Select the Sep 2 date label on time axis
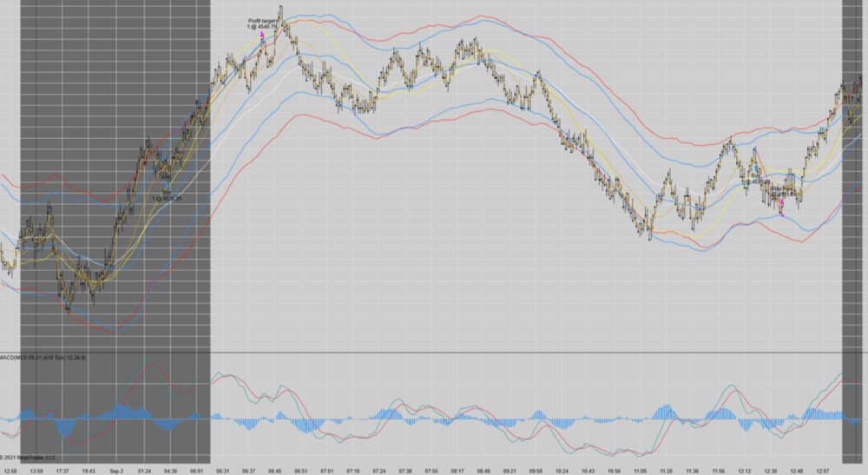Screen dimensions: 868x475 tap(115, 471)
